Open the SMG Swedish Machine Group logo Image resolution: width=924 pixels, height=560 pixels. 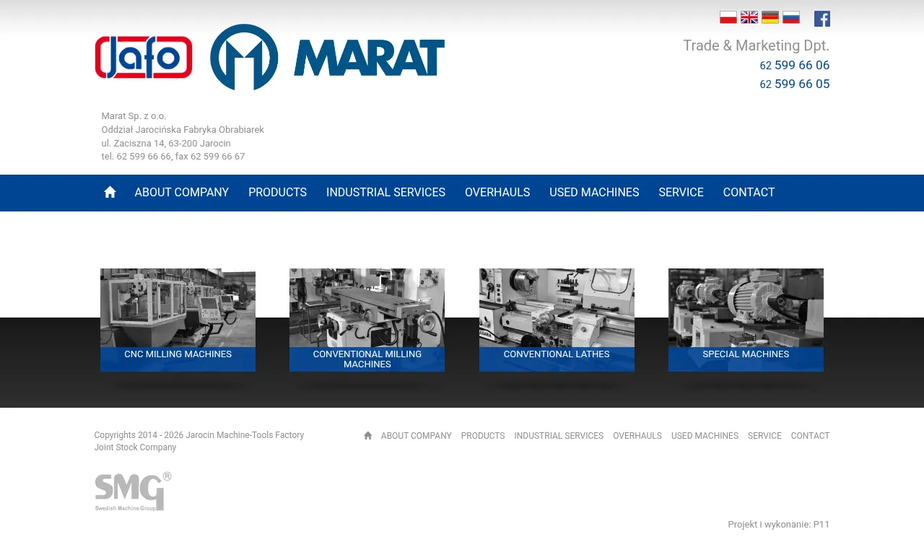point(133,492)
